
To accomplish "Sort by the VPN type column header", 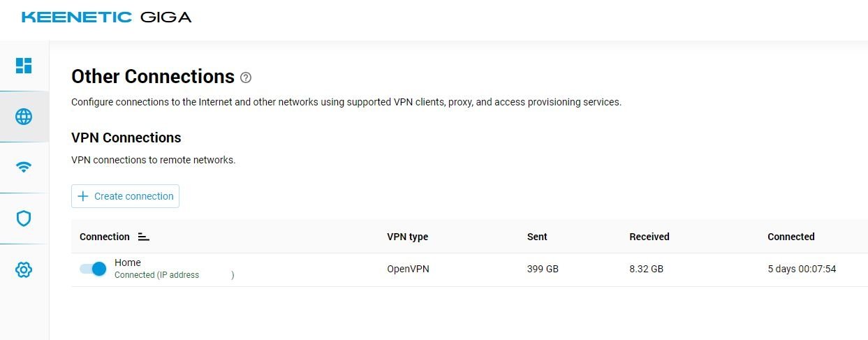I will tap(407, 237).
